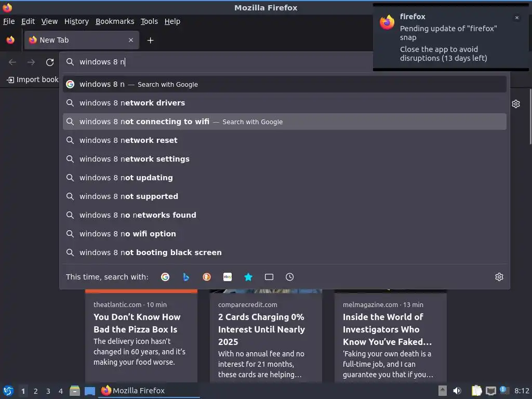Click Mozilla Firefox taskbar window button
This screenshot has height=399, width=532.
tap(149, 391)
